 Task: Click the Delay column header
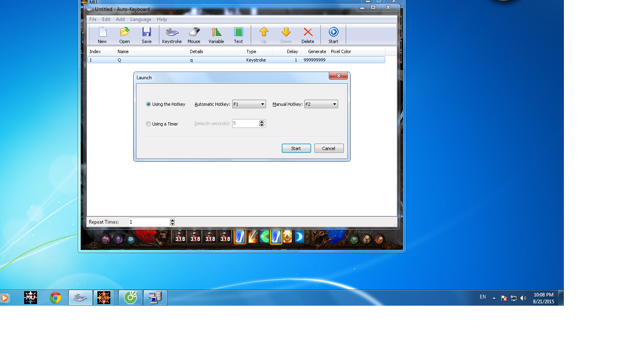(x=287, y=51)
